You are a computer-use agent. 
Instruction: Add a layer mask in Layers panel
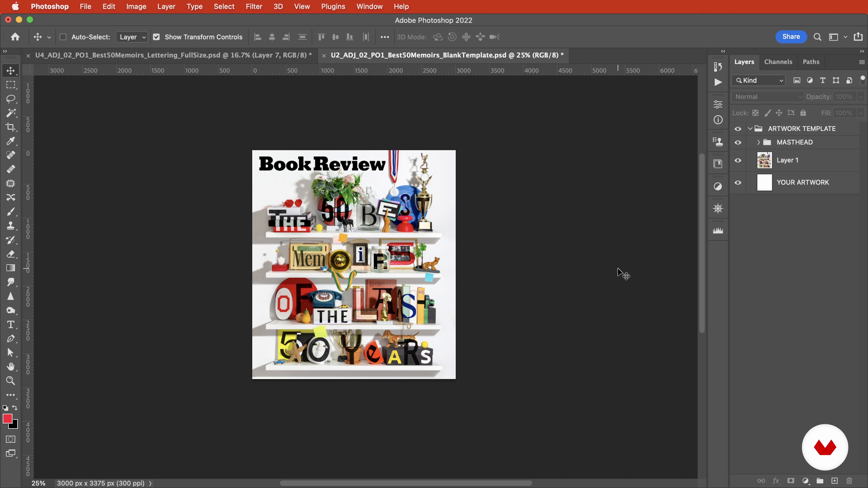click(790, 481)
